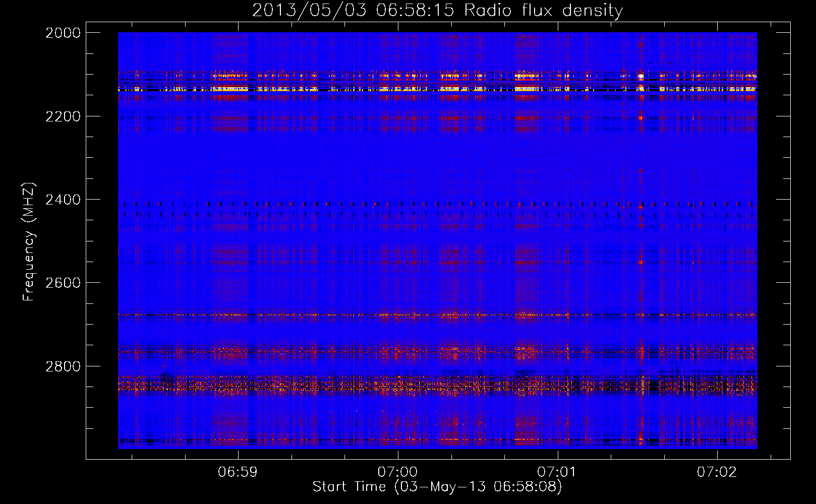Click the 06:59 time tick label

pyautogui.click(x=238, y=472)
